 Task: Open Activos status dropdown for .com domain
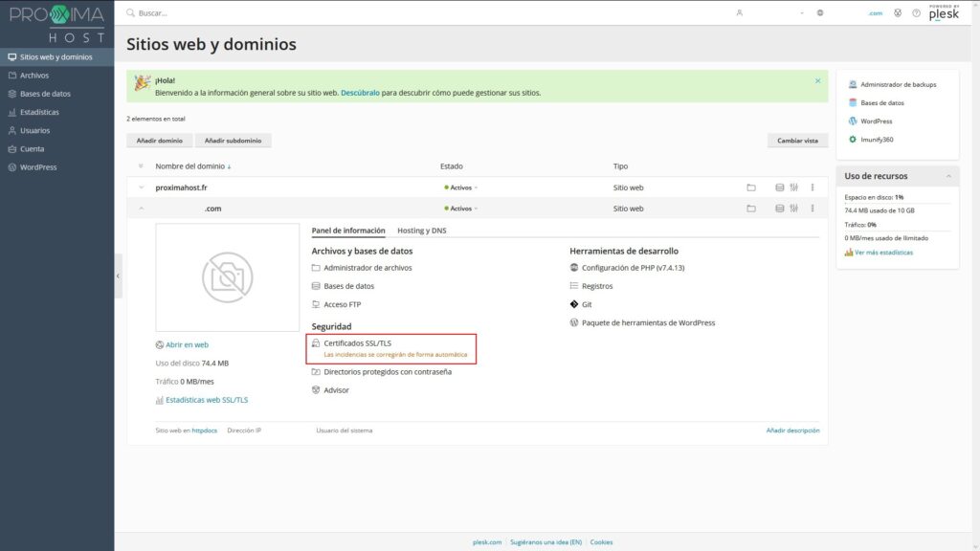(461, 209)
